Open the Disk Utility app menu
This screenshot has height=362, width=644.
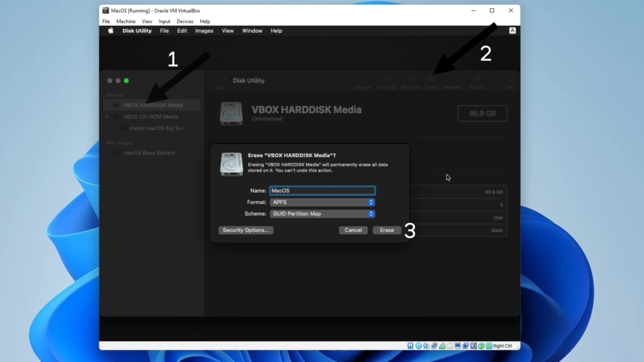click(136, 31)
